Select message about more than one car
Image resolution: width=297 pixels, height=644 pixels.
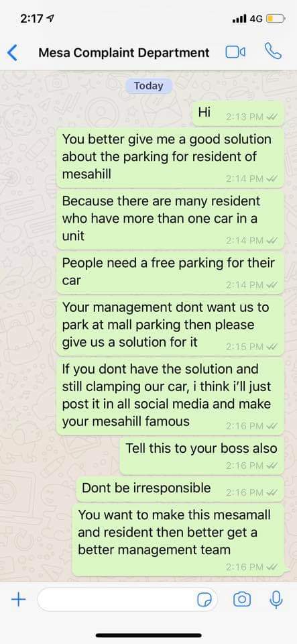click(170, 220)
